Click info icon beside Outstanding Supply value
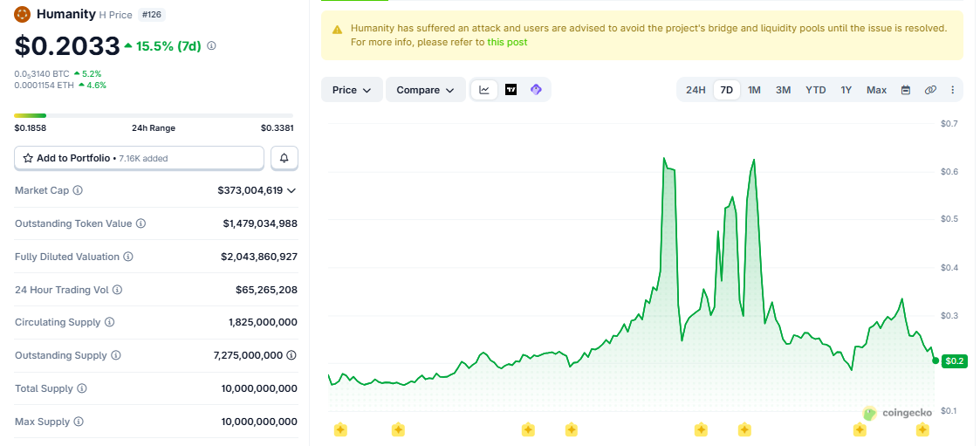This screenshot has width=980, height=446. (291, 355)
